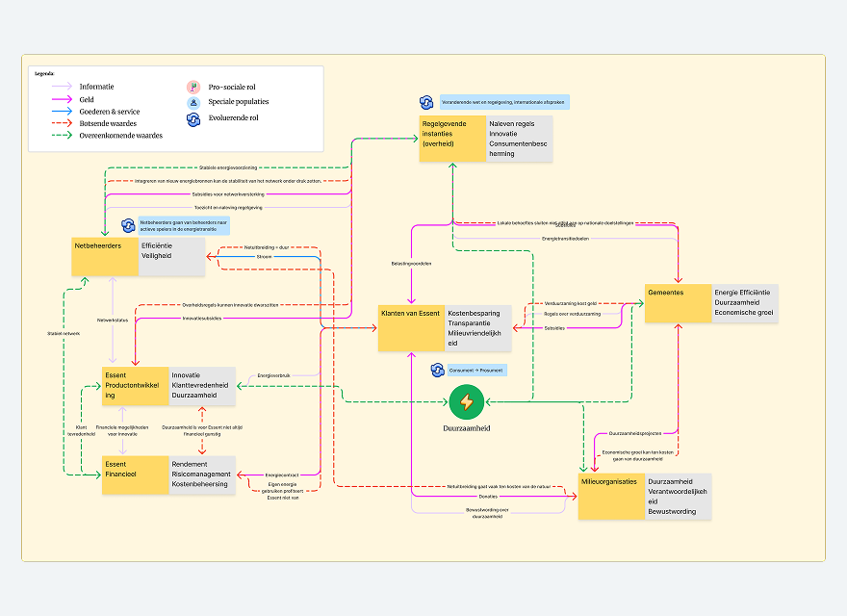Click the blue Consument → Prosument note
This screenshot has width=847, height=616.
pos(477,371)
